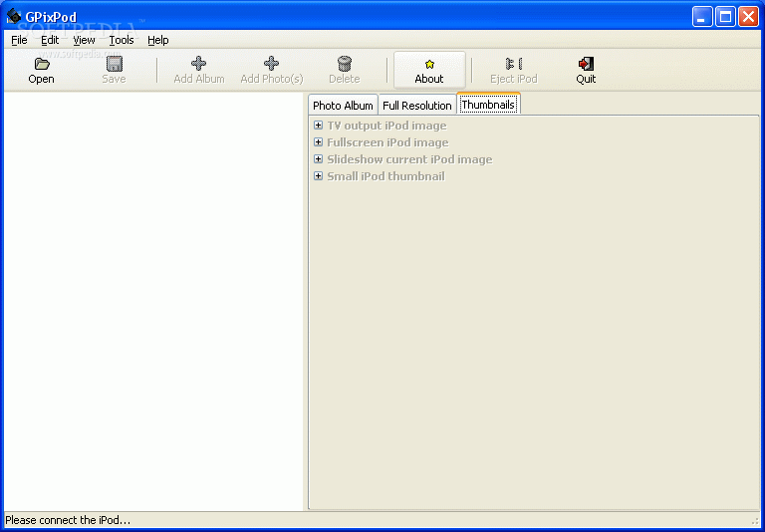Expand the Slideshow current iPod image row
Image resolution: width=765 pixels, height=532 pixels.
point(318,159)
